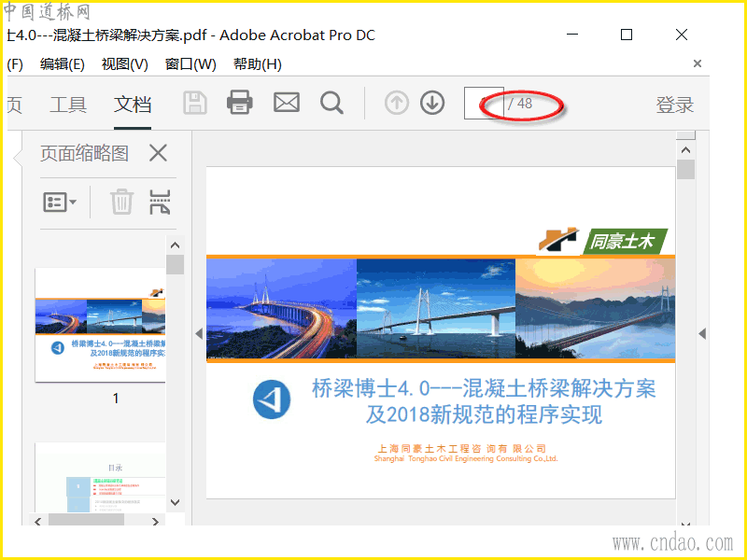The height and width of the screenshot is (560, 747).
Task: Click the document title text 桥梁博士4.0
Action: [484, 401]
